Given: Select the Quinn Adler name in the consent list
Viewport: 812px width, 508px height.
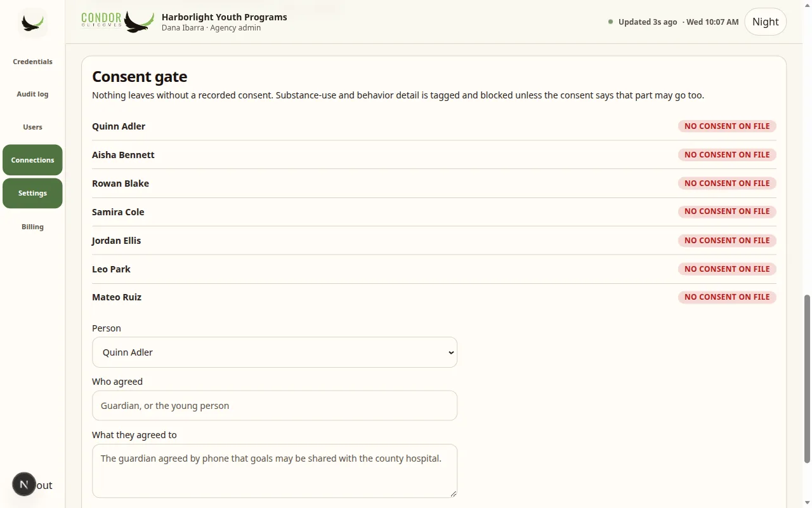Looking at the screenshot, I should point(119,126).
